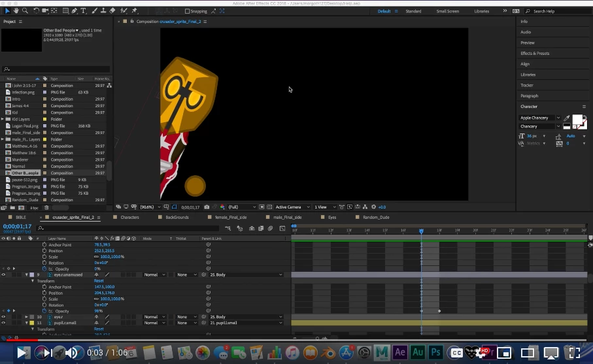Select the Pan Behind anchor point tool

54,11
